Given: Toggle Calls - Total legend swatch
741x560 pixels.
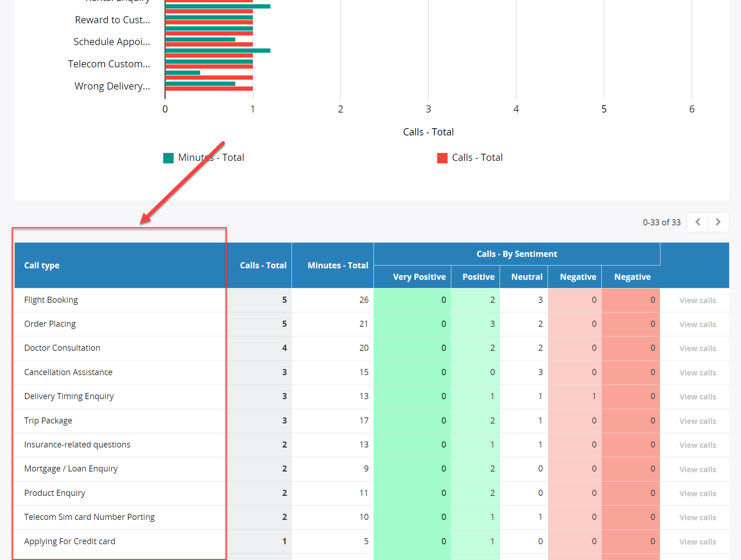Looking at the screenshot, I should 442,158.
